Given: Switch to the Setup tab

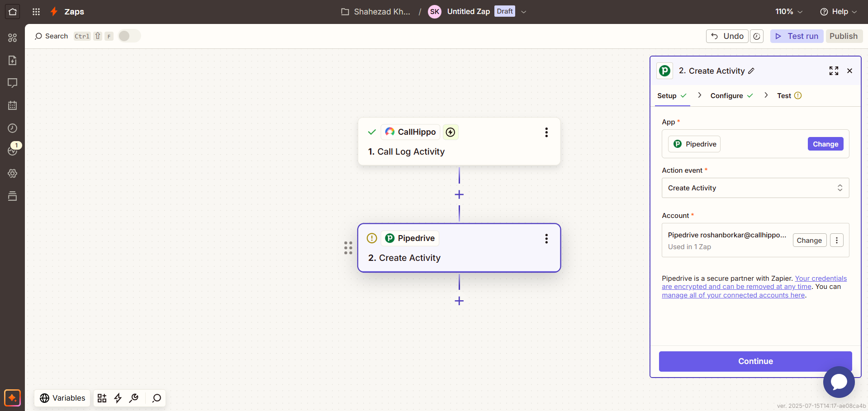Looking at the screenshot, I should (x=672, y=95).
